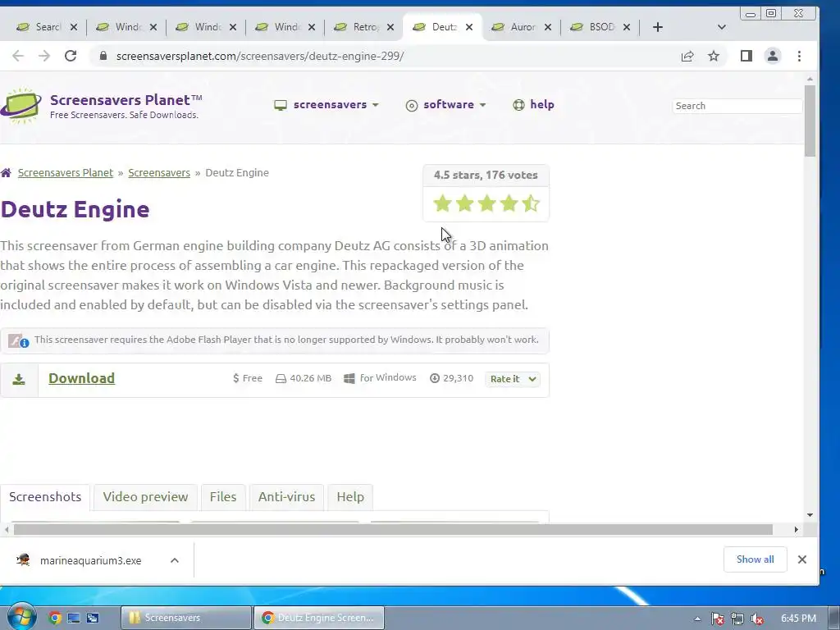Select the Video preview tab
The height and width of the screenshot is (630, 840).
click(x=145, y=496)
